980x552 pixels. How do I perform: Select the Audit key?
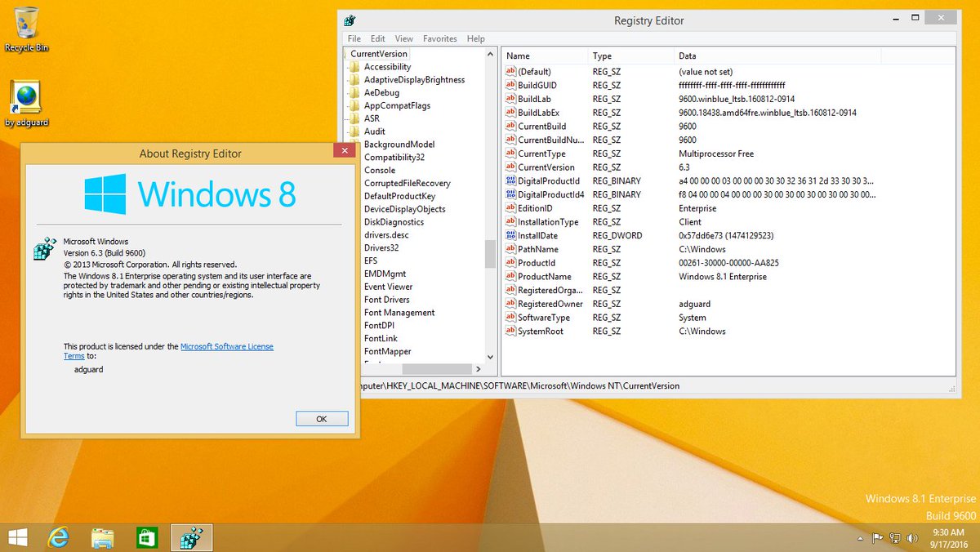click(375, 131)
